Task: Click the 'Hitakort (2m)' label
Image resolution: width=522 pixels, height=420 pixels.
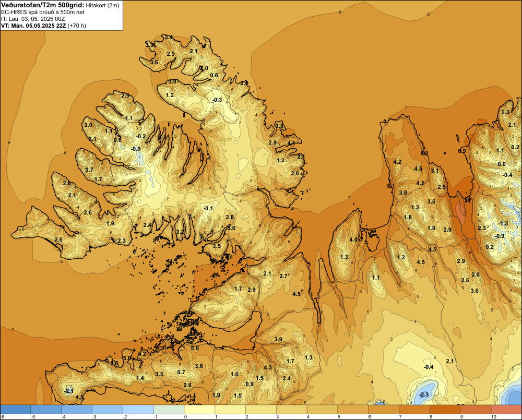Action: (102, 5)
